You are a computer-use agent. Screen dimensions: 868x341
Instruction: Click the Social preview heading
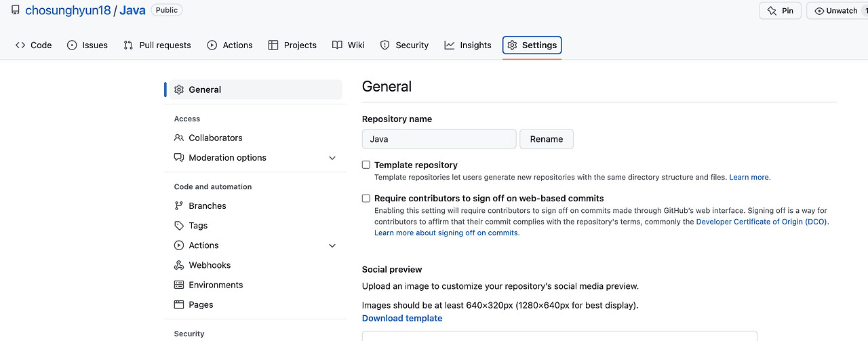(x=392, y=269)
